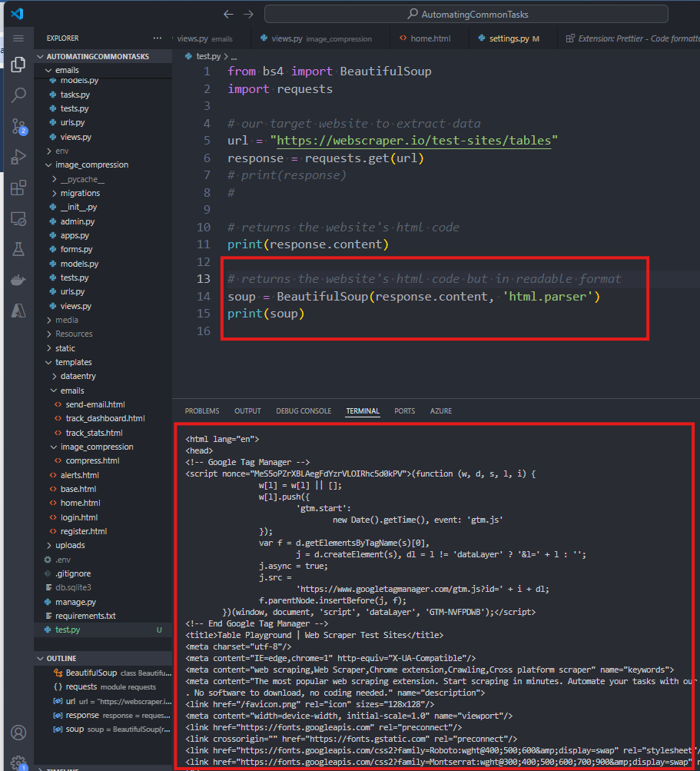Open manage.py in the explorer

103,603
